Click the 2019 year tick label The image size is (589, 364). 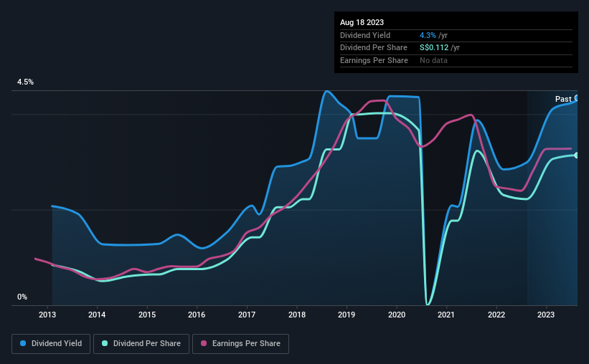click(347, 314)
